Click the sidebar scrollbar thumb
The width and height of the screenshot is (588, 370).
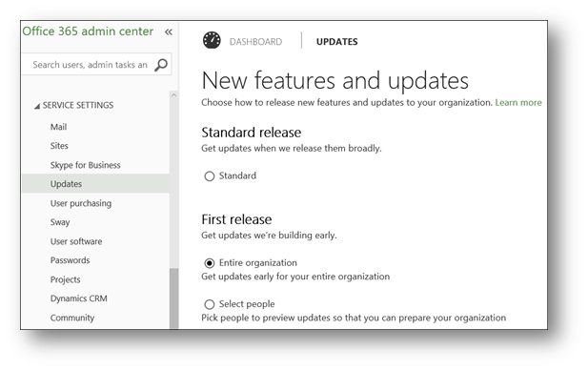[x=173, y=298]
